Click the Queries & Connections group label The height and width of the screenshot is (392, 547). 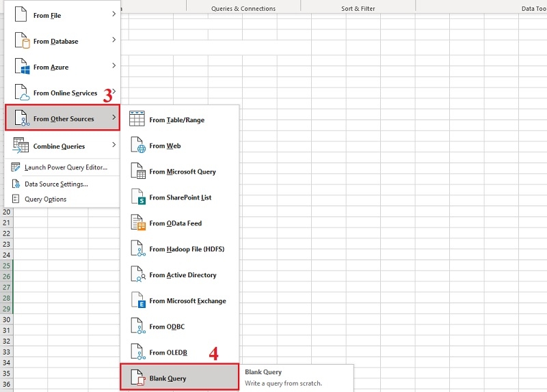(x=243, y=8)
